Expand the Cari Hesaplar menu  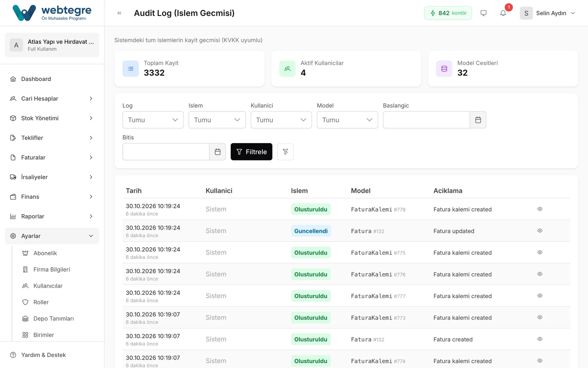(x=52, y=99)
